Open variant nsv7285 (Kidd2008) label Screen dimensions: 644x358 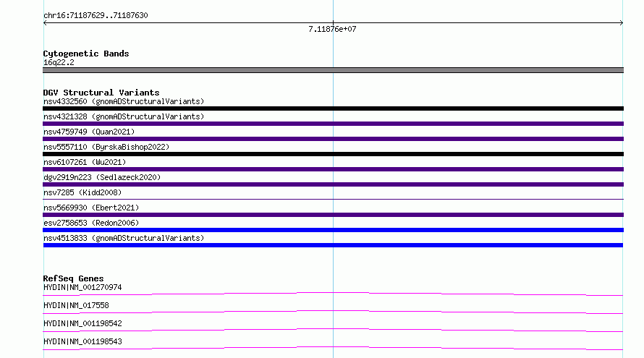pos(82,192)
